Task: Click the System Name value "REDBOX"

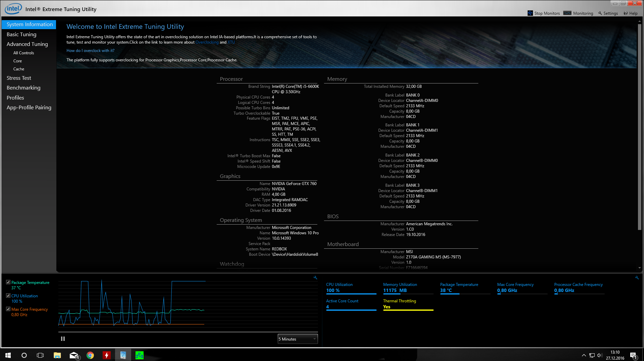Action: click(279, 249)
